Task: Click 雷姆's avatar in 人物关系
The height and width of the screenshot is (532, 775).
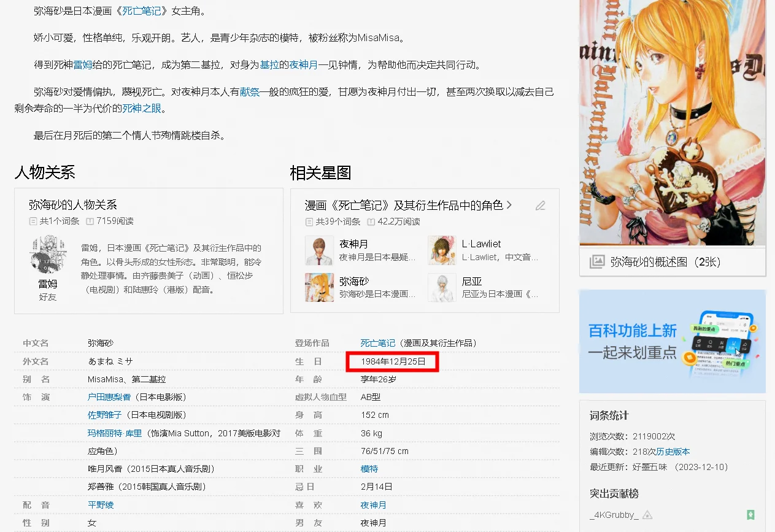Action: coord(48,254)
